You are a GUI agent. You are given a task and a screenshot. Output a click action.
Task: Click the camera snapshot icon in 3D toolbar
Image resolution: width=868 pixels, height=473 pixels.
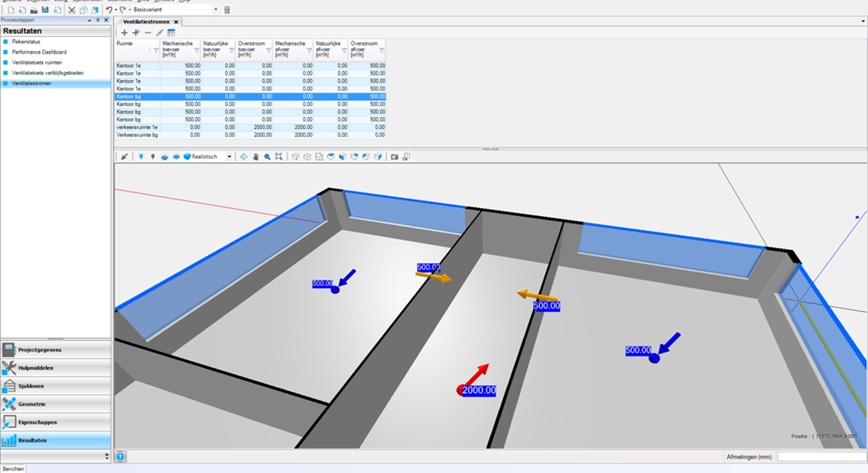[395, 157]
